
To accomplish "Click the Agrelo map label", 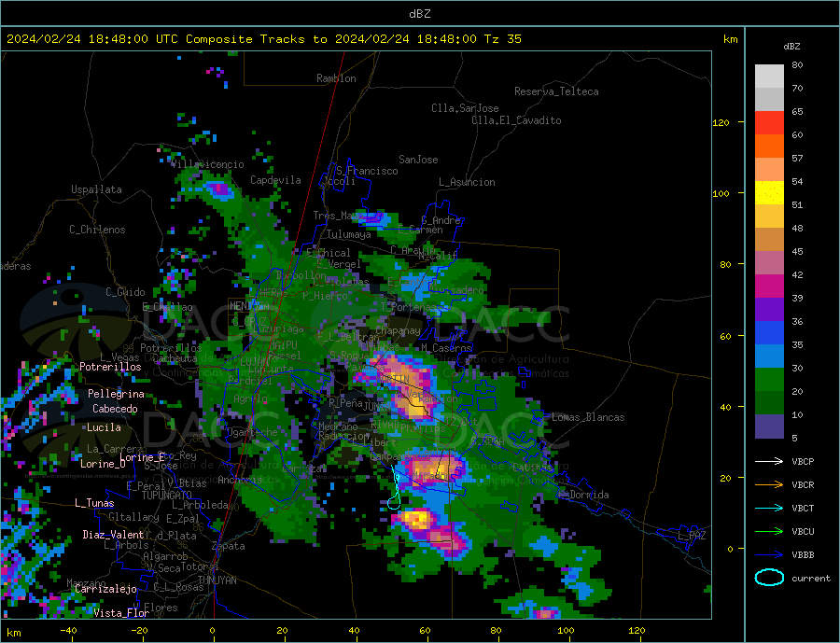I will pyautogui.click(x=251, y=399).
